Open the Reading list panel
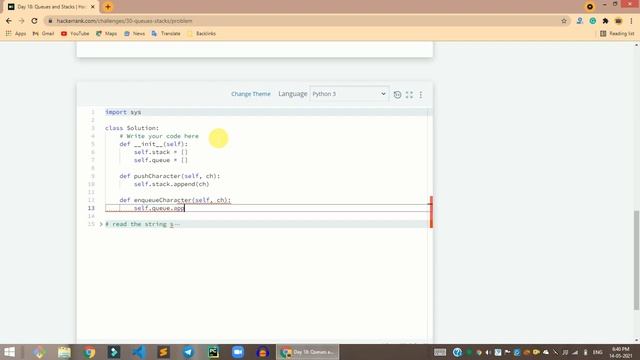 tap(617, 33)
